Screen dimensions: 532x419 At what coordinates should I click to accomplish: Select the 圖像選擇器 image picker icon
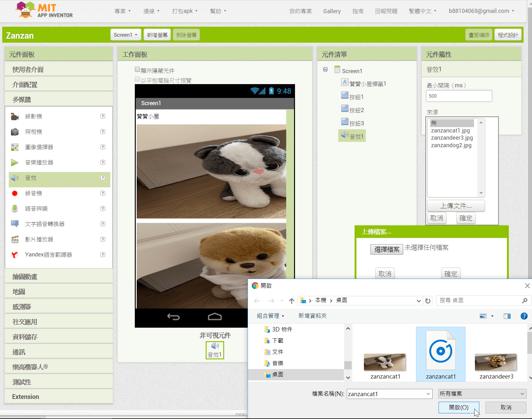[15, 147]
